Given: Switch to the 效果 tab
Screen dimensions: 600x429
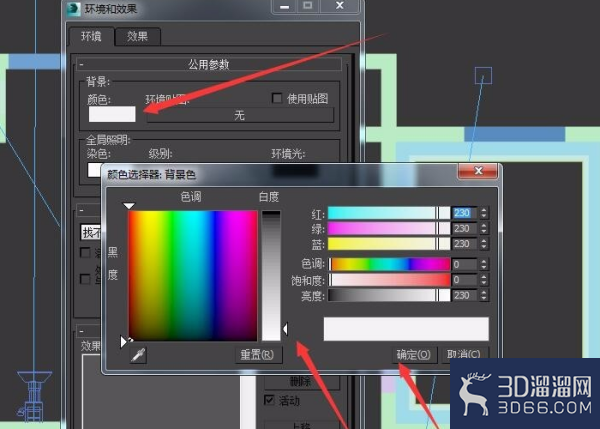Looking at the screenshot, I should (x=137, y=36).
